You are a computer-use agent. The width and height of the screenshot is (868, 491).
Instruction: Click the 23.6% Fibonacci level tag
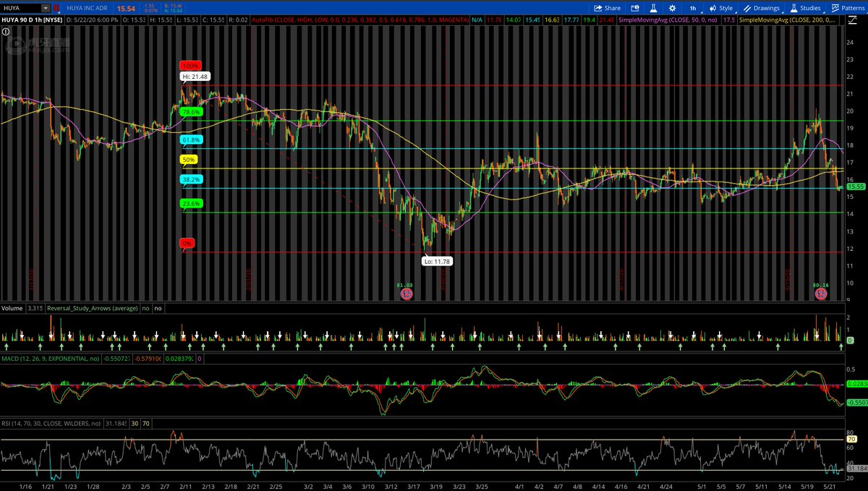click(x=191, y=204)
